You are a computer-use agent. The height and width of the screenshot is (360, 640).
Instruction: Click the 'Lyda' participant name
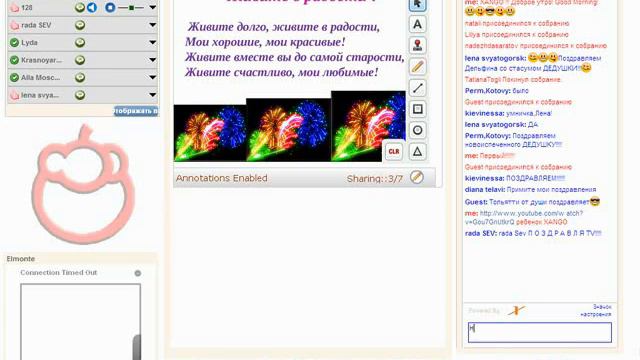click(29, 42)
